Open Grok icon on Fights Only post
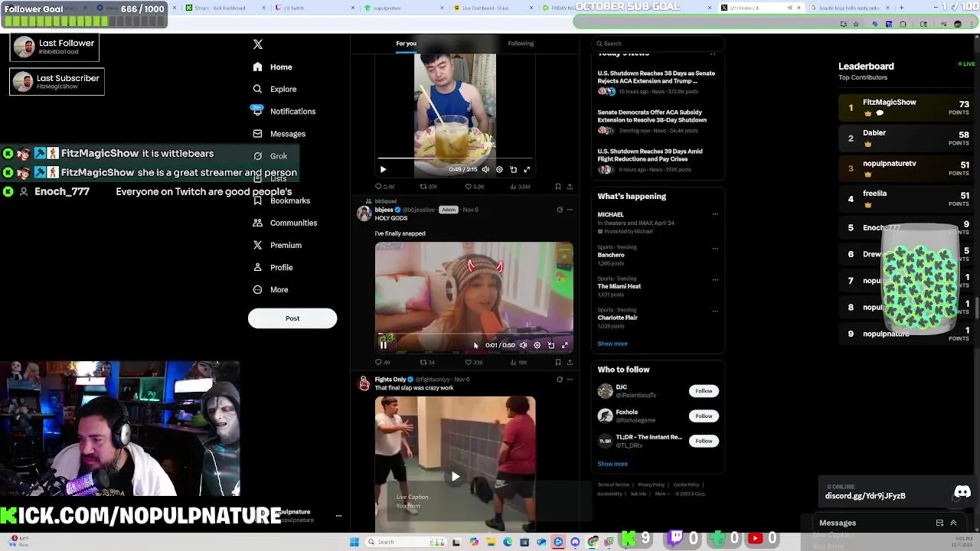Image resolution: width=980 pixels, height=551 pixels. pyautogui.click(x=559, y=380)
